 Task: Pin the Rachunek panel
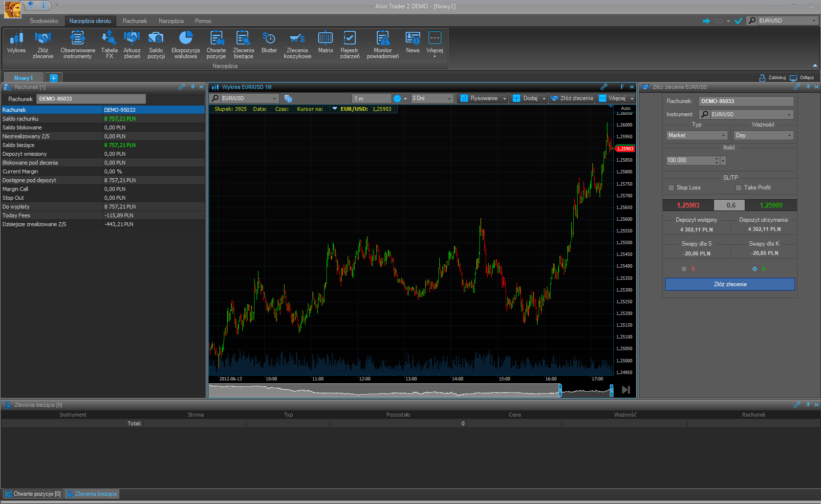(193, 87)
